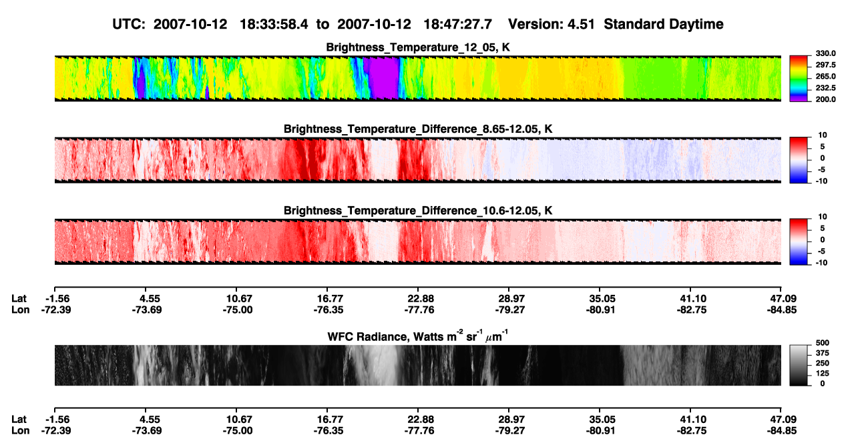Click latitude 28.97 on axis above WFC panel
The height and width of the screenshot is (445, 868).
[x=511, y=299]
